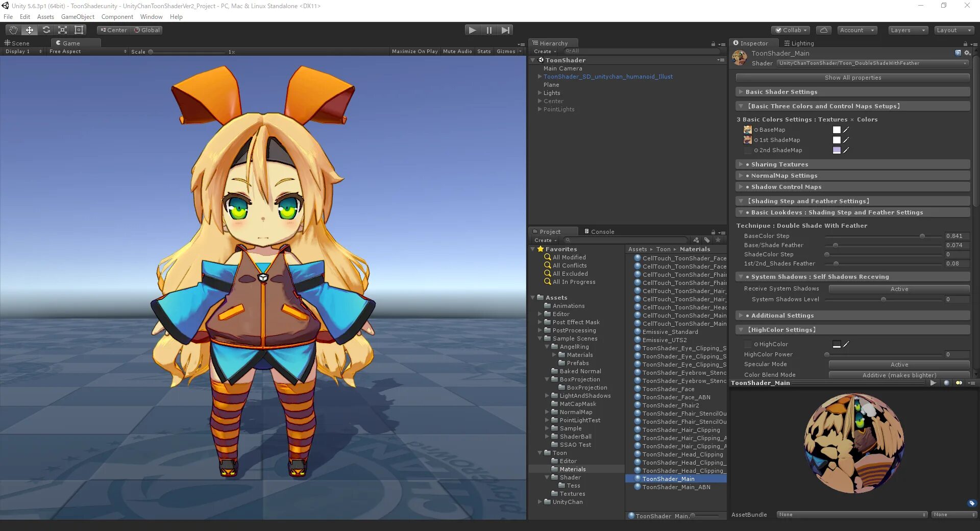Click the asset label tag icon

[x=972, y=503]
